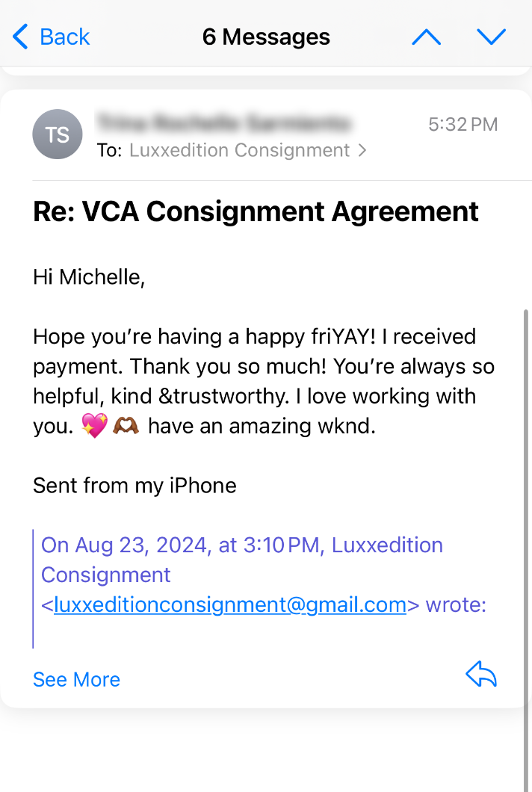This screenshot has width=532, height=792.
Task: Open the TS sender avatar
Action: tap(58, 134)
